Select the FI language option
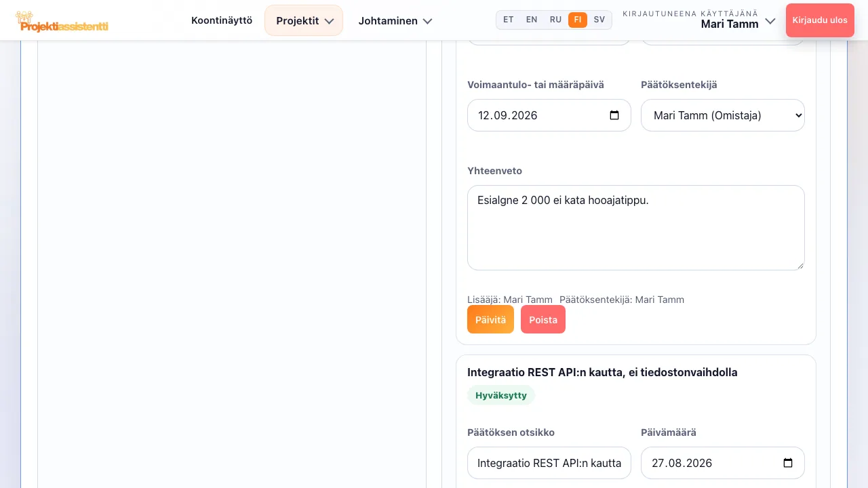 tap(578, 20)
